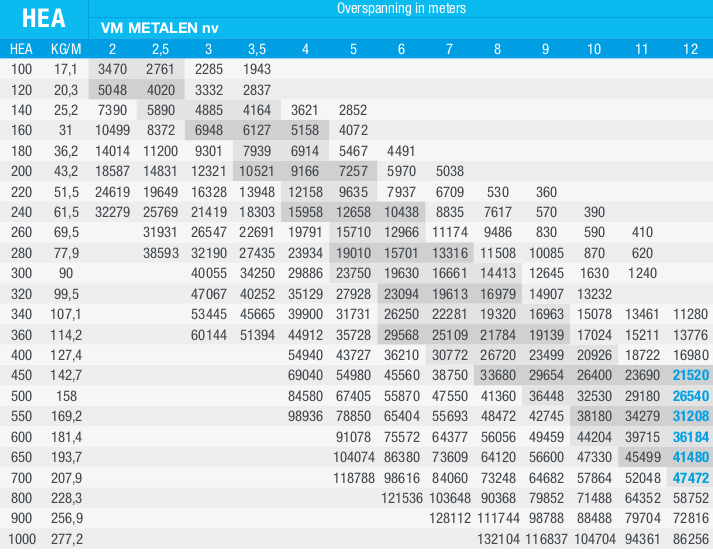713x552 pixels.
Task: Click value 54940 in HEA 400 row
Action: click(x=305, y=355)
